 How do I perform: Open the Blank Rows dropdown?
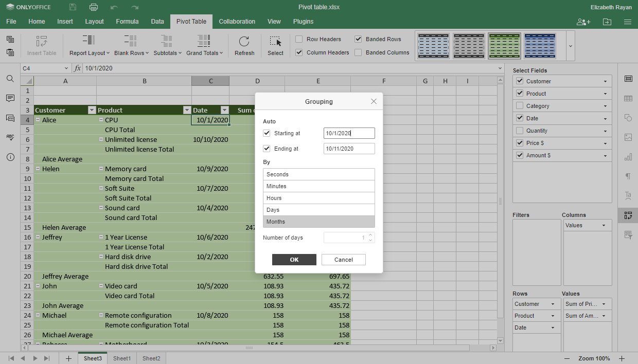(131, 46)
